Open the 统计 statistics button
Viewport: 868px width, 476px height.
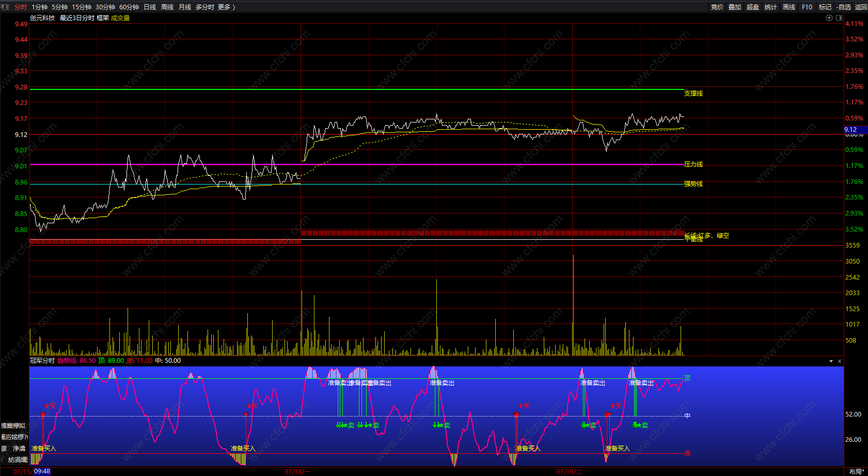point(771,7)
